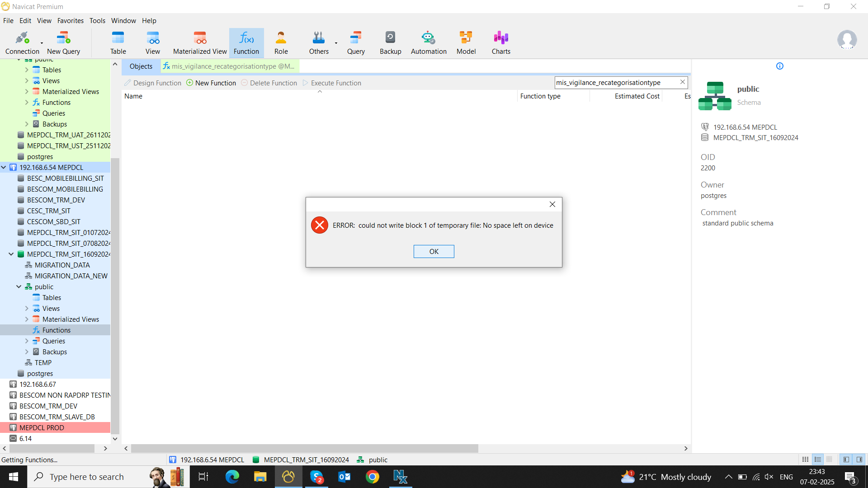The image size is (868, 488).
Task: Select the MEPDCL PROD connection
Action: coord(55,428)
